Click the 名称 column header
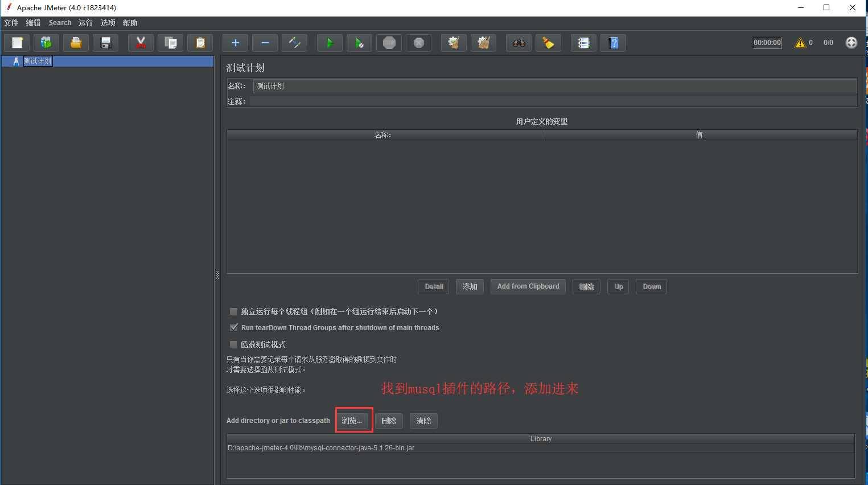868x485 pixels. (x=384, y=135)
